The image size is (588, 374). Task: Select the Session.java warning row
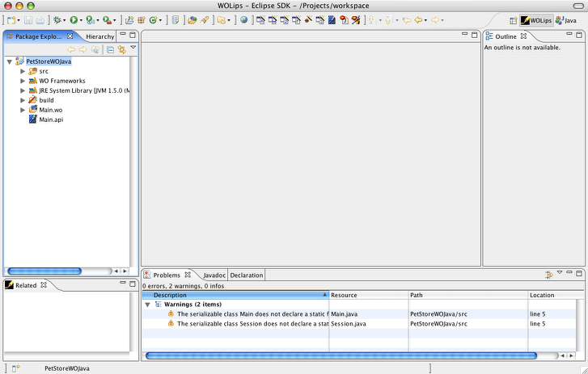(x=359, y=324)
